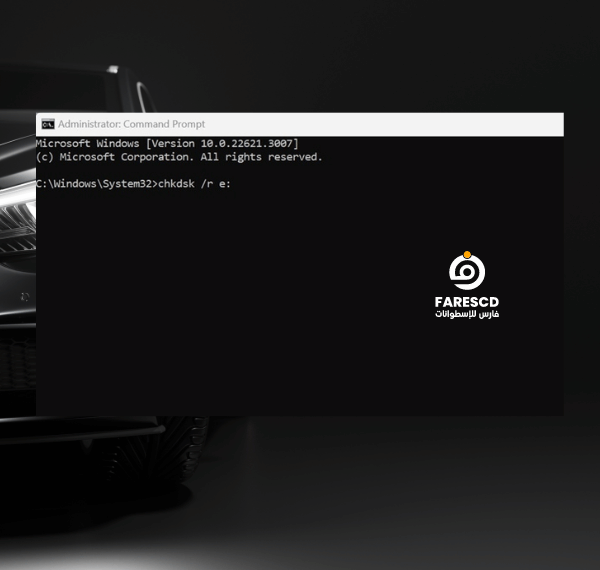This screenshot has height=570, width=600.
Task: Click the Command Prompt icon in title bar
Action: [x=48, y=124]
